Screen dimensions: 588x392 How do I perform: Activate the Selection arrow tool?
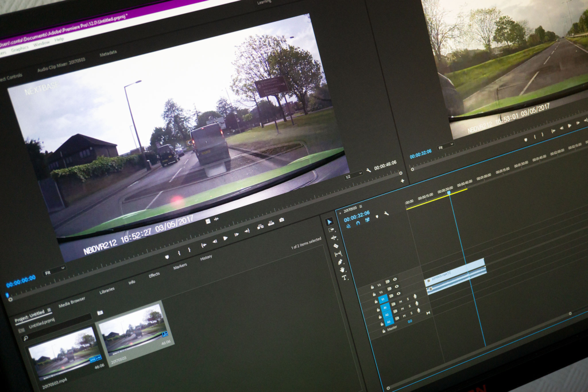pyautogui.click(x=329, y=222)
